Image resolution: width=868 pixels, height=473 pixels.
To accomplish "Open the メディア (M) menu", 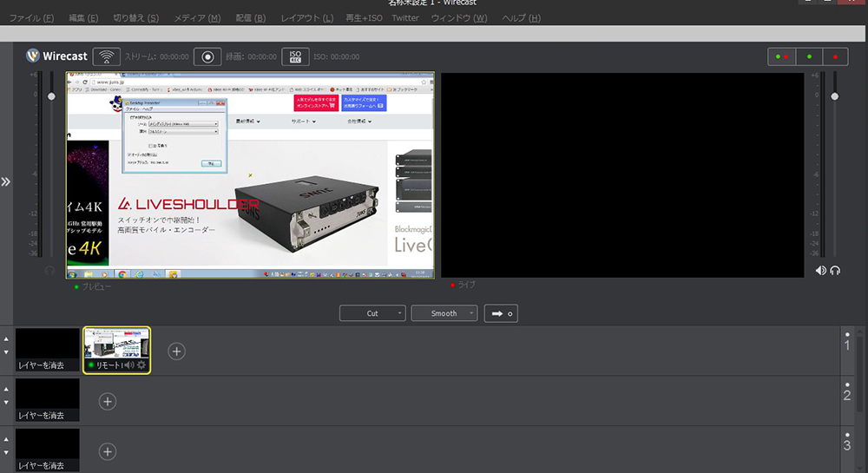I will click(x=198, y=17).
